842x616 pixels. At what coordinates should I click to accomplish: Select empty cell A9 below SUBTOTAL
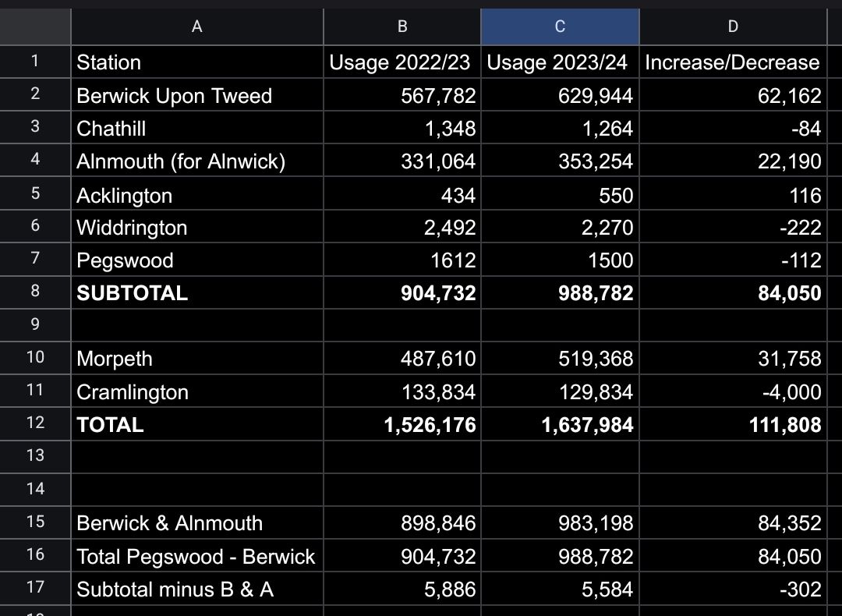196,325
